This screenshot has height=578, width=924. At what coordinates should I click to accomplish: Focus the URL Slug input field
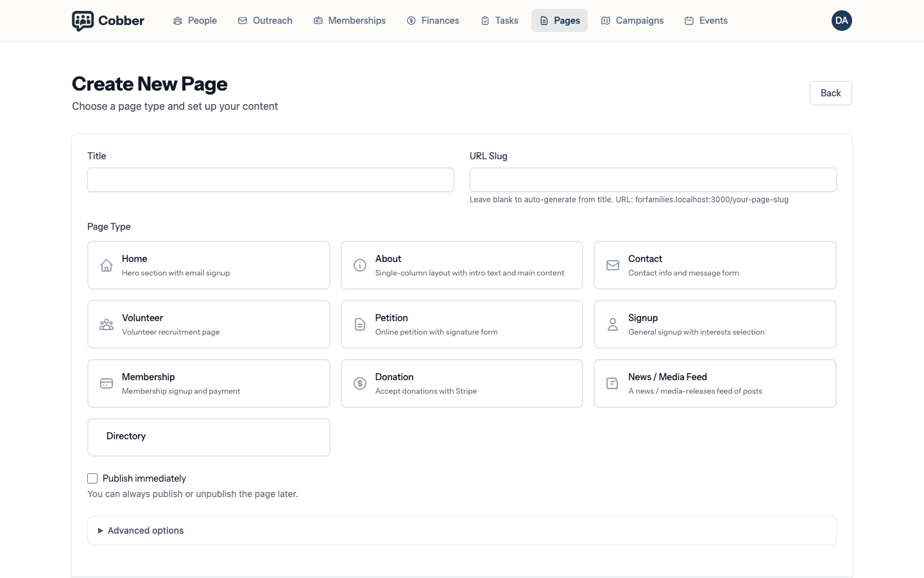tap(653, 180)
